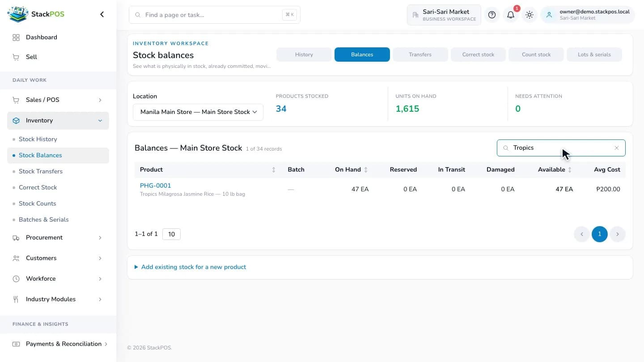Go to the previous results page arrow
Image resolution: width=644 pixels, height=362 pixels.
[582, 234]
